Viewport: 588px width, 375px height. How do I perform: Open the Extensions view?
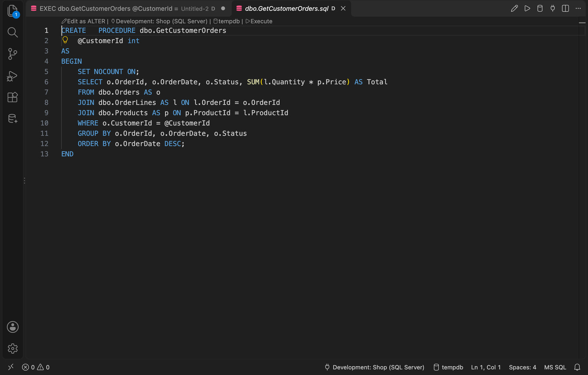click(x=12, y=97)
